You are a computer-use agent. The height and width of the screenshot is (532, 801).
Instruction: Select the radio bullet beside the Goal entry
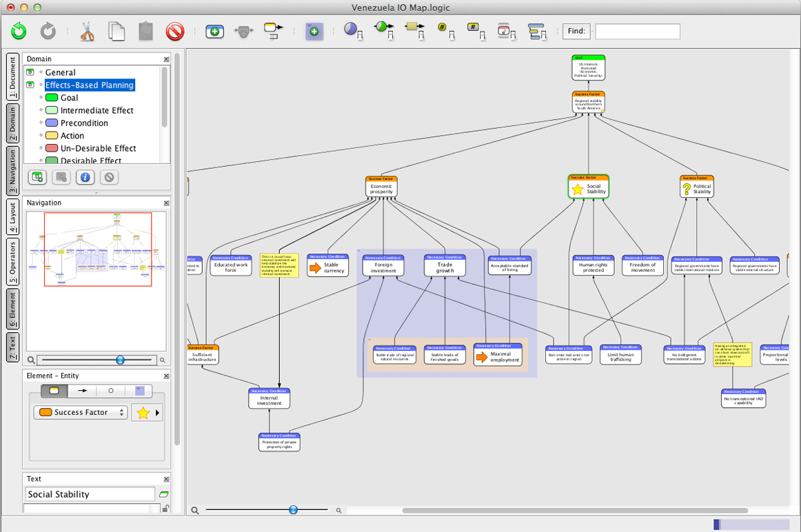pos(40,98)
